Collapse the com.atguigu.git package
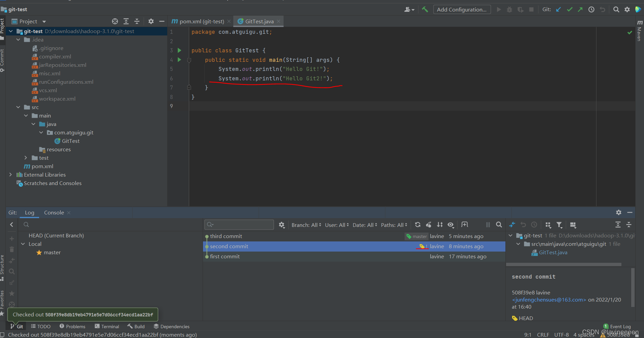Viewport: 644px width, 338px height. coord(41,132)
